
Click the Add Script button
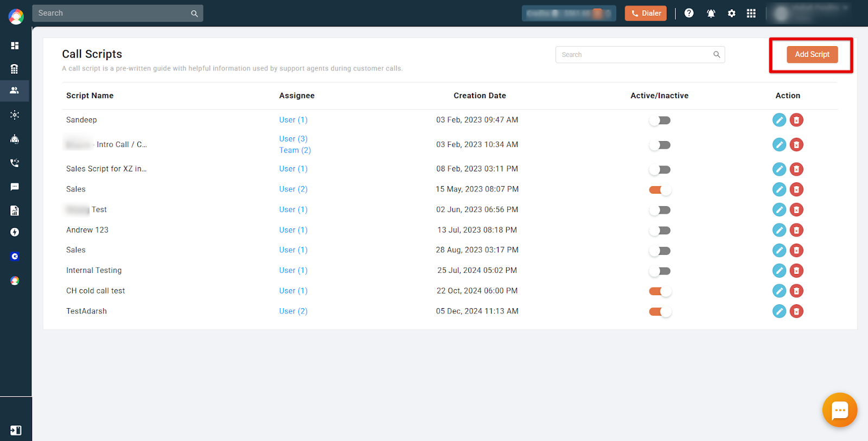(812, 54)
